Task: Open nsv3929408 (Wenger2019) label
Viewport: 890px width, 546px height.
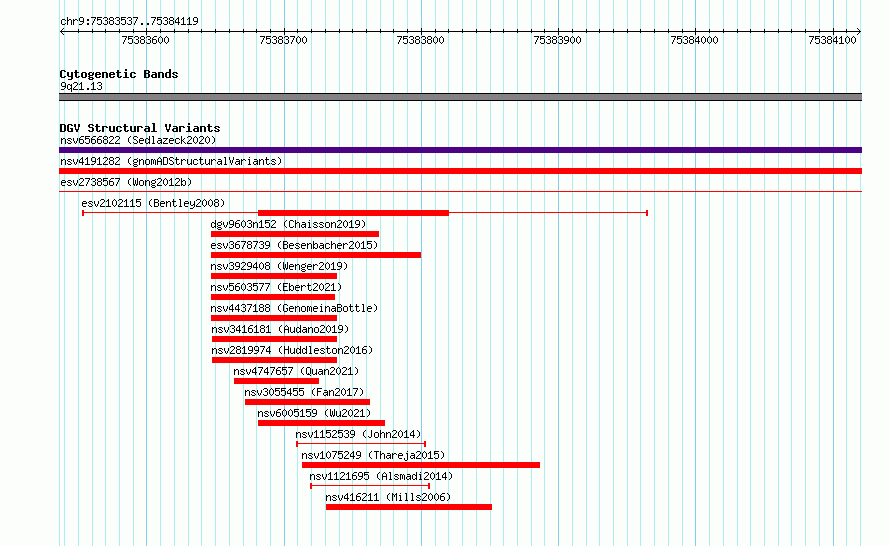Action: [279, 266]
